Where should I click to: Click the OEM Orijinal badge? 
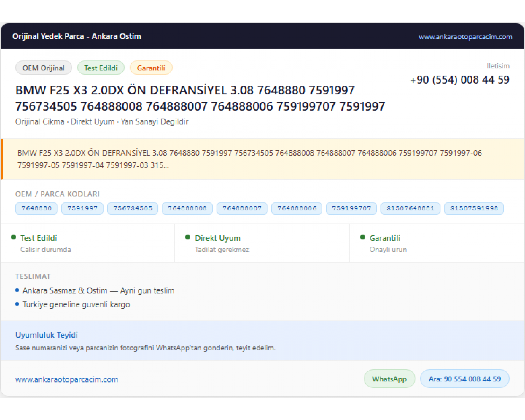44,68
